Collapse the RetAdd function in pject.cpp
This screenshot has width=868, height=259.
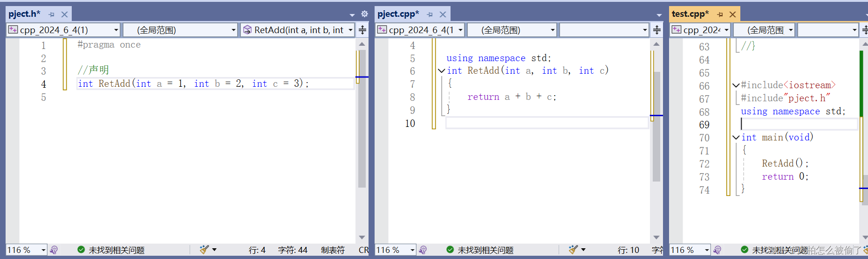[441, 71]
